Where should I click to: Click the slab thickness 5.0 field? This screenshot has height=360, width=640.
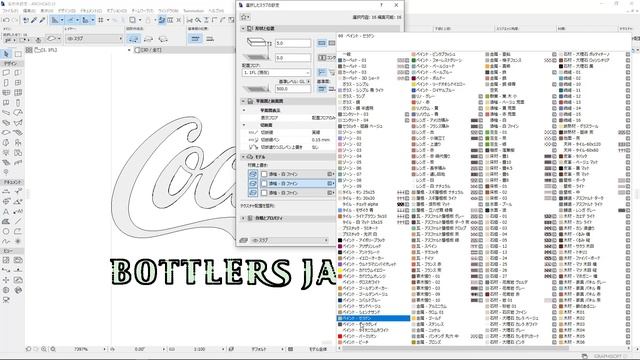pos(293,43)
